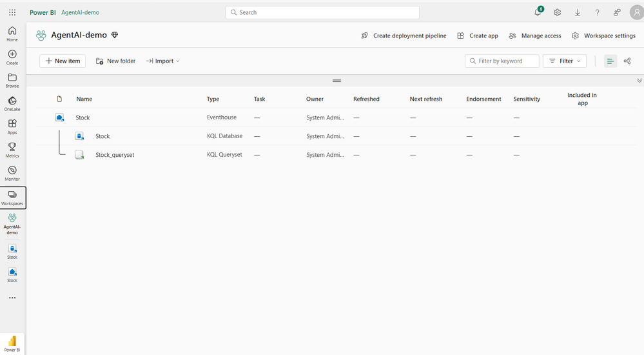Open settings gear in header

click(x=558, y=12)
